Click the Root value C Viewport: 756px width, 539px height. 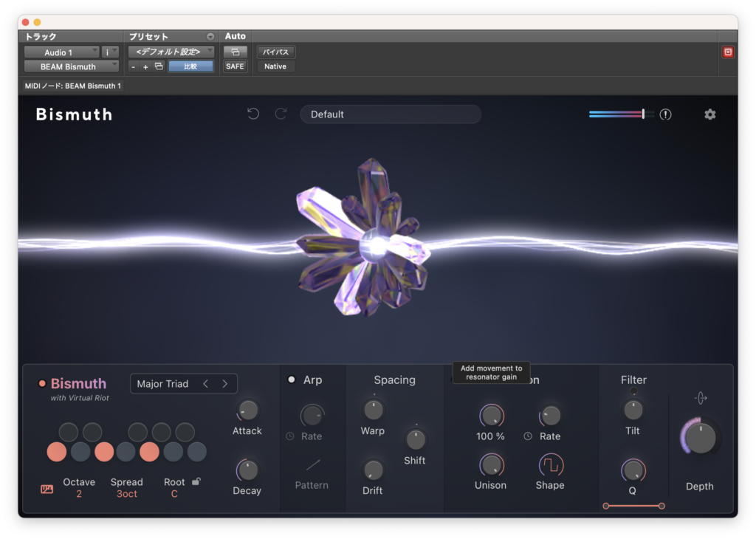(174, 494)
